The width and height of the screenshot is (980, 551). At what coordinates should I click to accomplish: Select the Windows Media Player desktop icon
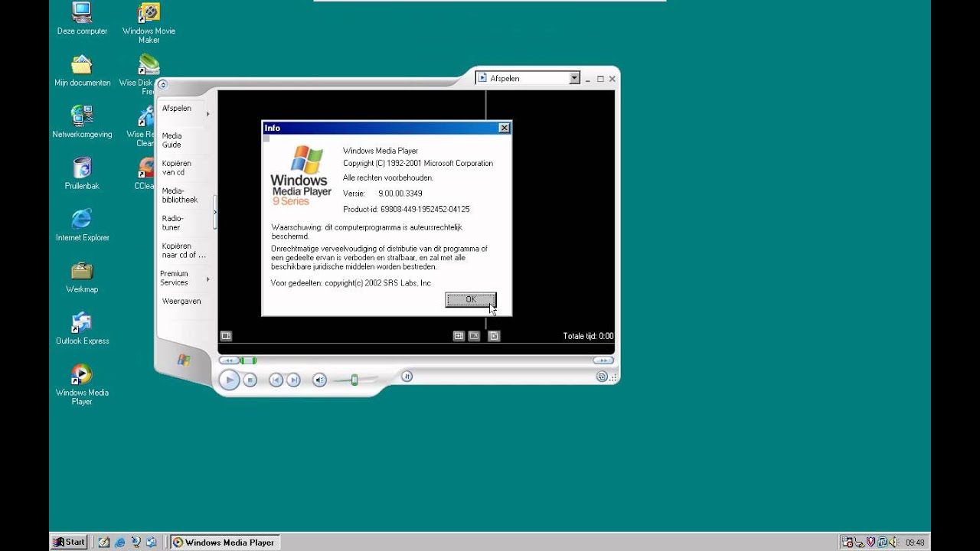tap(82, 384)
